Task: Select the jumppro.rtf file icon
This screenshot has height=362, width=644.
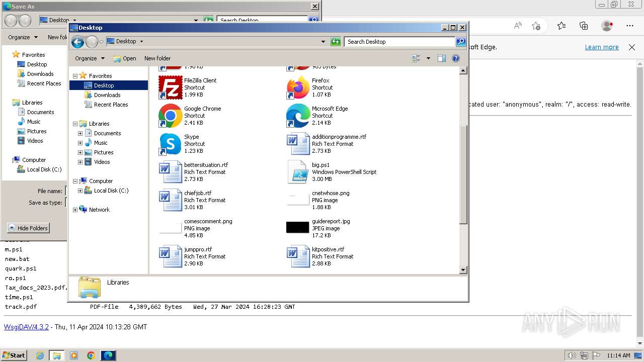Action: pos(170,256)
